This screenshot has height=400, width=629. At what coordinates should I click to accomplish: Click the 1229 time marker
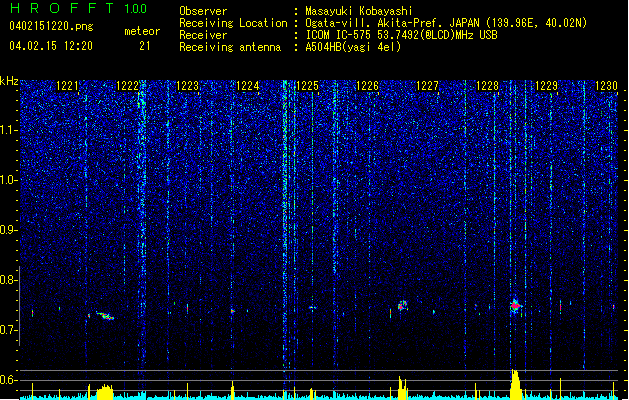pyautogui.click(x=546, y=86)
